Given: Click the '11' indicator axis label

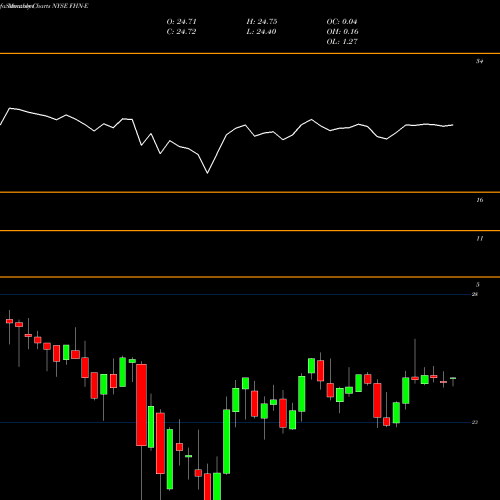Looking at the screenshot, I should tap(479, 239).
